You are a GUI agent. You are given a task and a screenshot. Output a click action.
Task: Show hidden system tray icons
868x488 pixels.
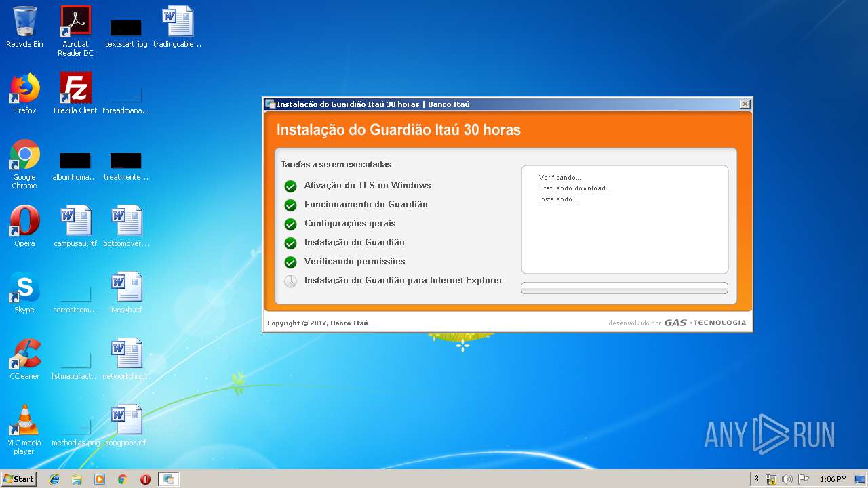756,479
